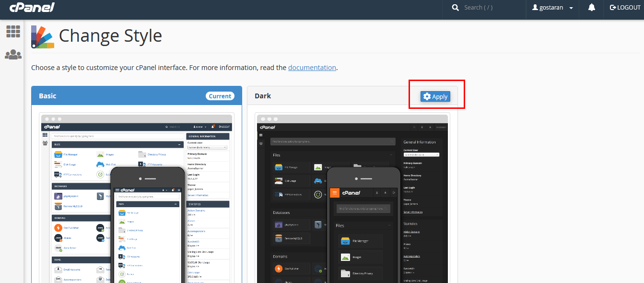Click the File Manager icon in Basic preview
644x283 pixels.
tap(58, 154)
